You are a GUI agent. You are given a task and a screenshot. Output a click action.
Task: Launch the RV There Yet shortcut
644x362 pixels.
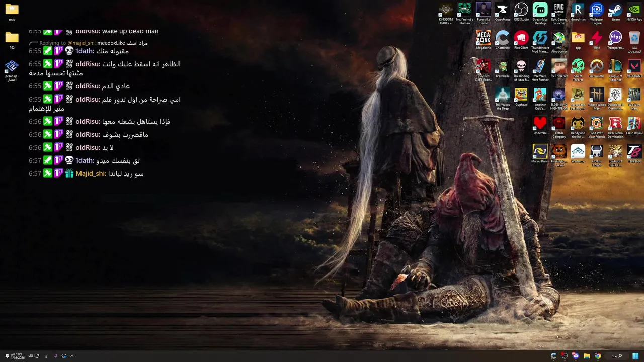click(559, 68)
